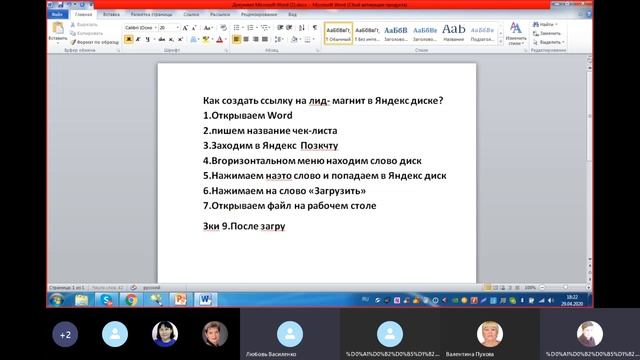Image resolution: width=640 pixels, height=360 pixels.
Task: Click the Bullets list icon
Action: (237, 28)
